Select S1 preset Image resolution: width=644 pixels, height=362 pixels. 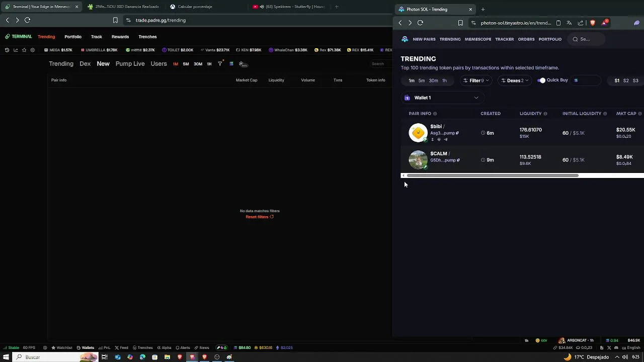coord(617,80)
